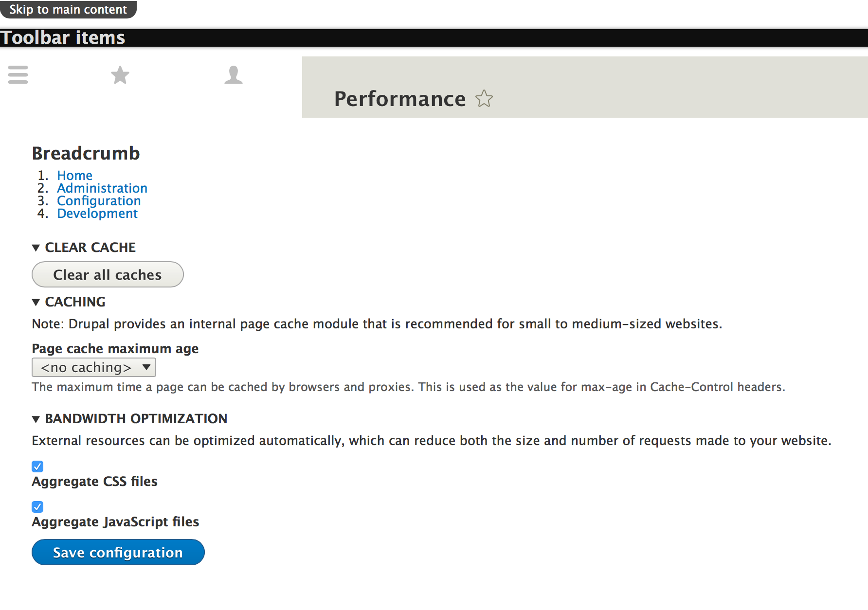Click the Clear all caches button
Viewport: 868px width, 610px height.
point(108,274)
